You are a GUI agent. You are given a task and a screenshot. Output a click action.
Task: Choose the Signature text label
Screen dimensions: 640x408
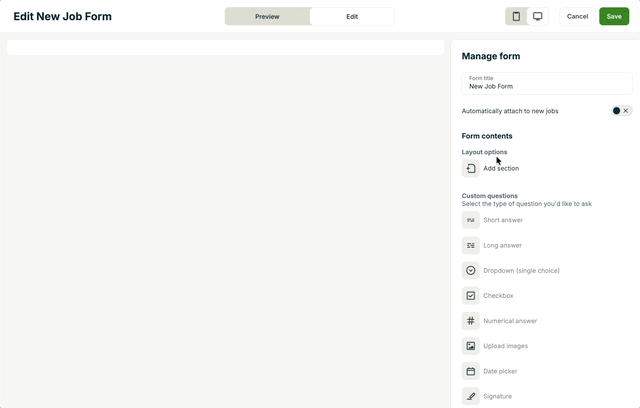(x=497, y=396)
